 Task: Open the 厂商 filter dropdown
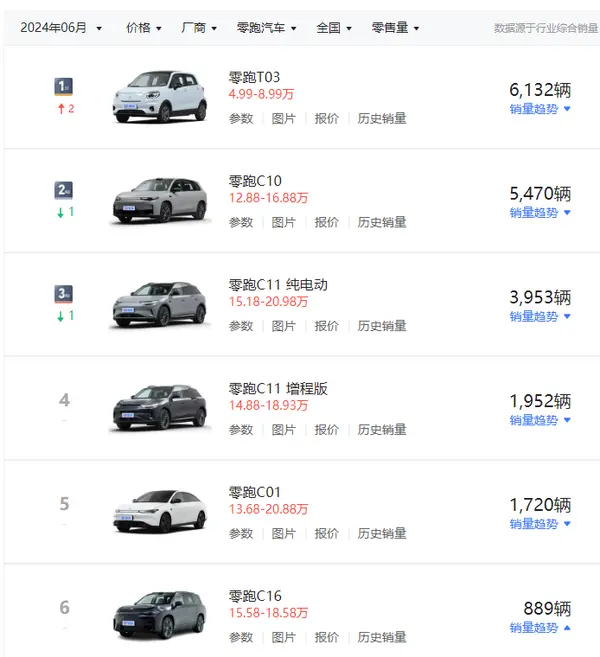199,28
